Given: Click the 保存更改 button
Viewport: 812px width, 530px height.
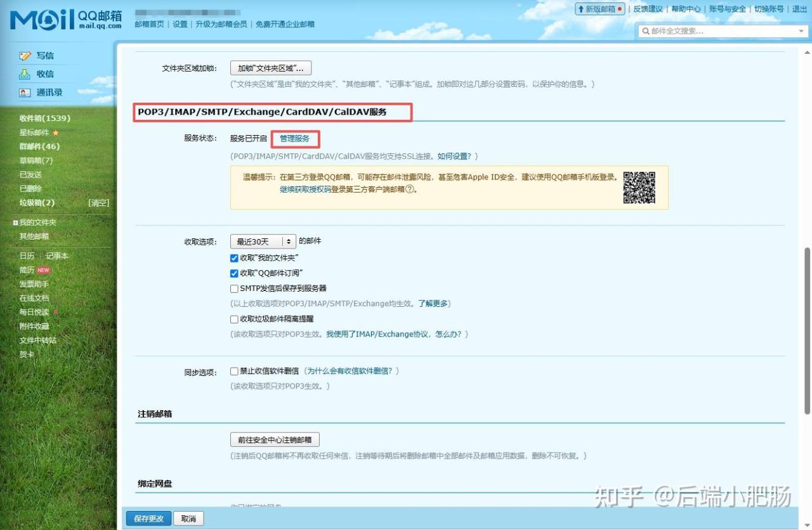Looking at the screenshot, I should coord(148,519).
